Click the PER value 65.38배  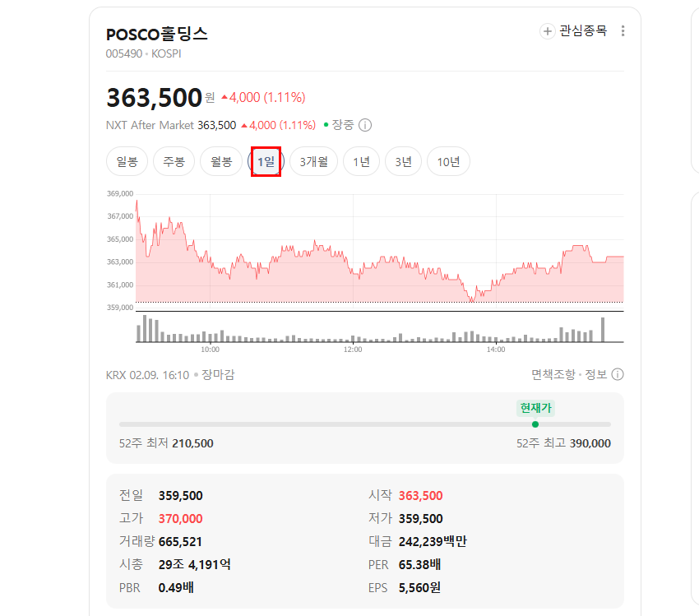419,565
